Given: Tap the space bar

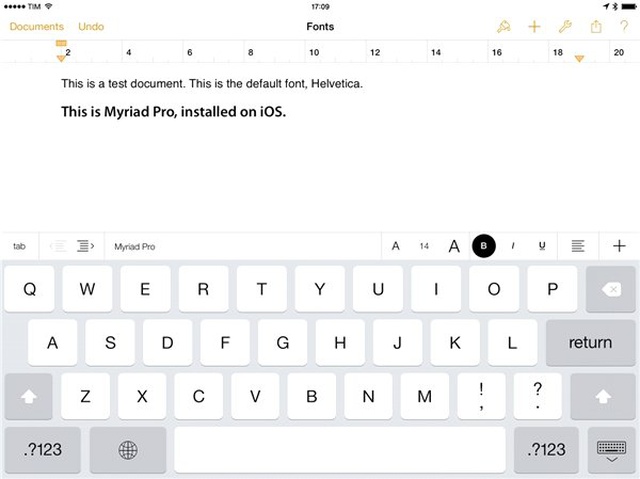Looking at the screenshot, I should click(340, 450).
